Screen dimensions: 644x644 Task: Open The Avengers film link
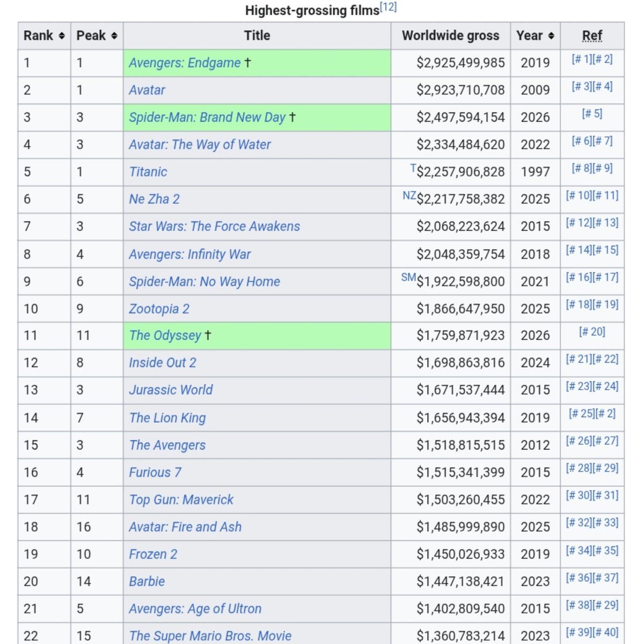[167, 445]
